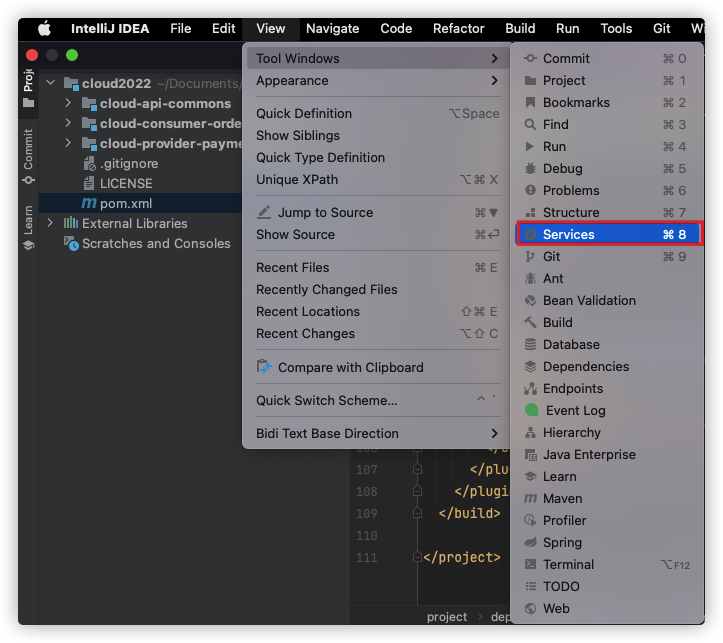Choose Recently Changed Files
The width and height of the screenshot is (723, 643).
378,290
